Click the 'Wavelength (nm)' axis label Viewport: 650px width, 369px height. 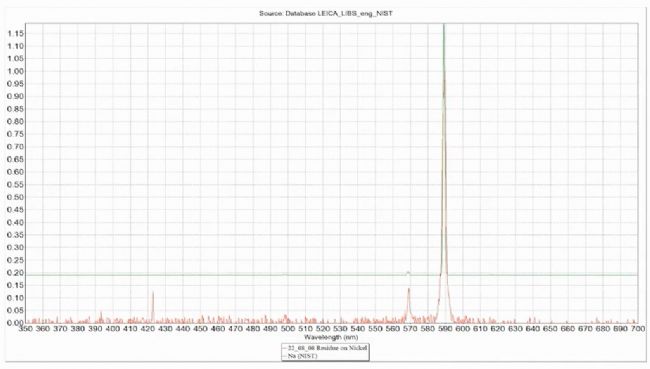[x=331, y=337]
